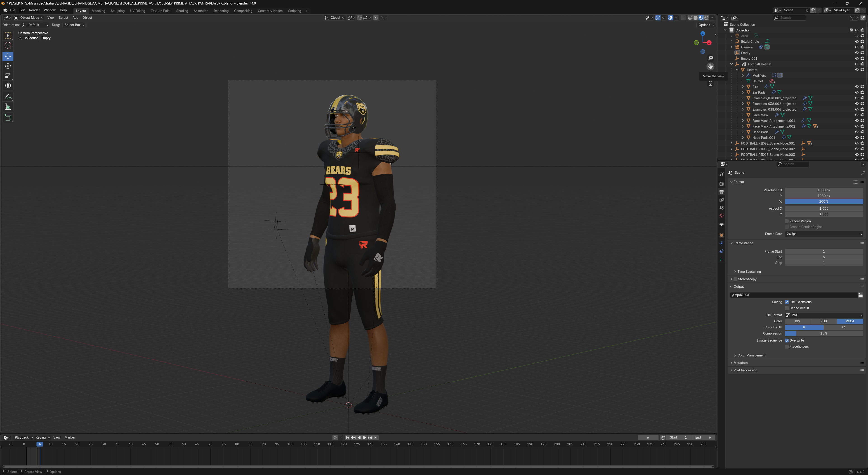Hide the Face Mask object in the outliner
The image size is (868, 475).
click(x=856, y=115)
